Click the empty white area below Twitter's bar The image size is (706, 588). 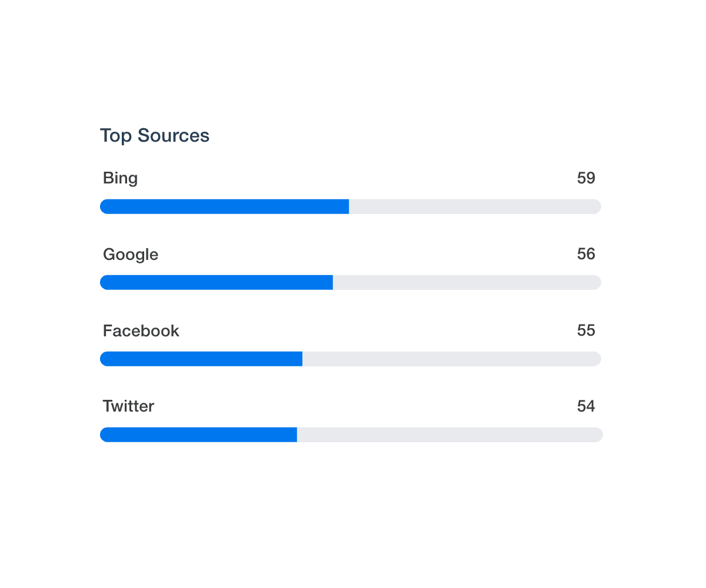[x=353, y=465]
